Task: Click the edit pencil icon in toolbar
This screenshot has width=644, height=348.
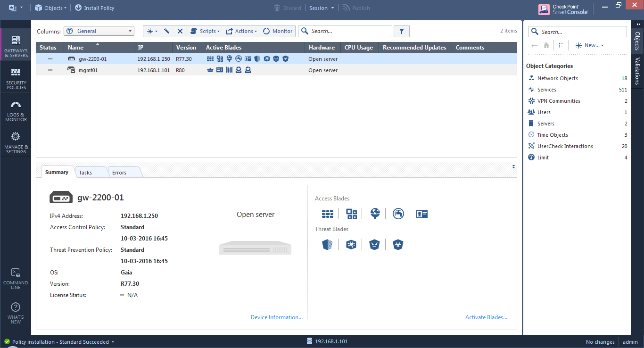Action: 167,31
